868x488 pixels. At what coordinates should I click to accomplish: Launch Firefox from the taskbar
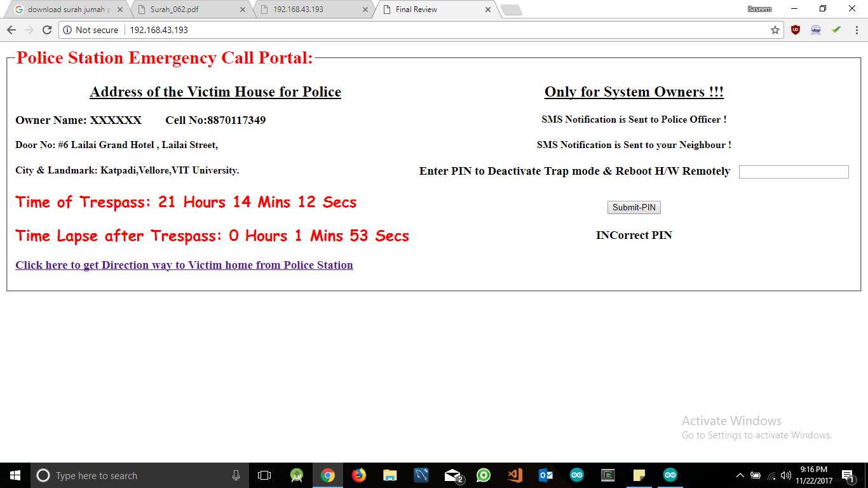(359, 475)
